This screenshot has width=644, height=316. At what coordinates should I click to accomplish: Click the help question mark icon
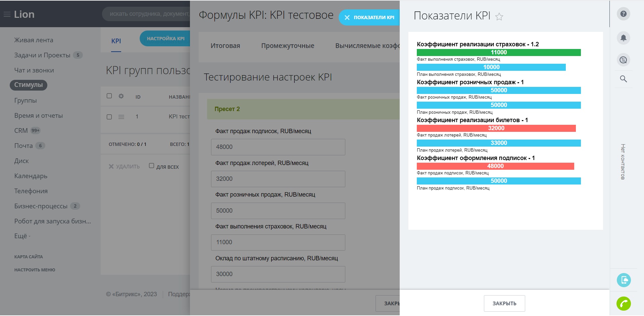pos(623,14)
